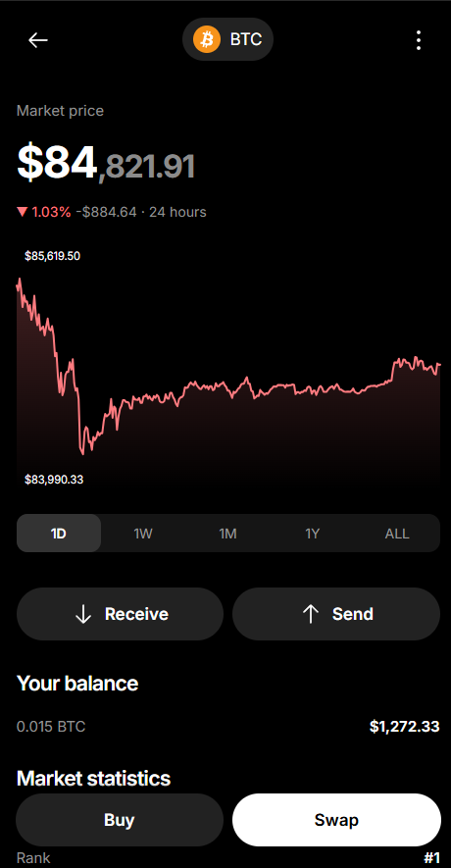Click the $1,272.33 balance amount
The height and width of the screenshot is (868, 451).
point(405,727)
